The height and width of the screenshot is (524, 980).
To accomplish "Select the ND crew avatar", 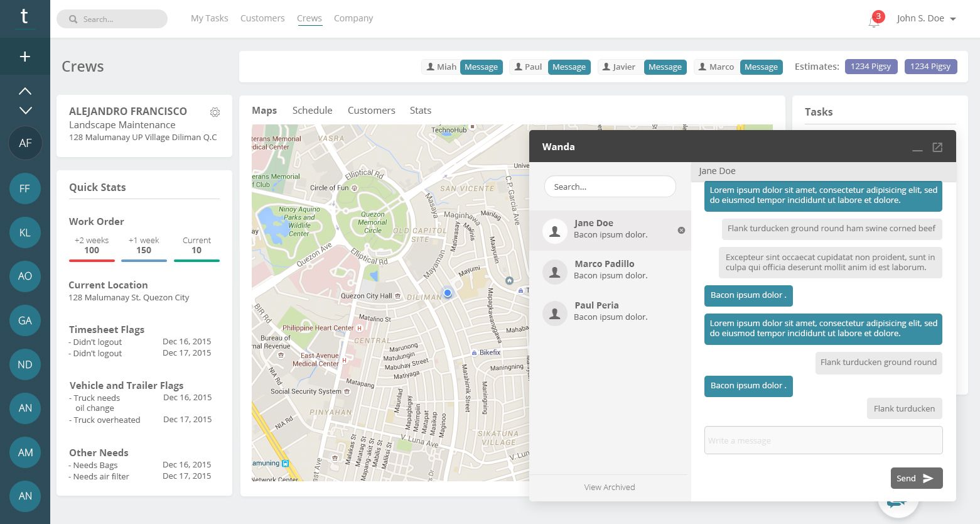I will [25, 364].
